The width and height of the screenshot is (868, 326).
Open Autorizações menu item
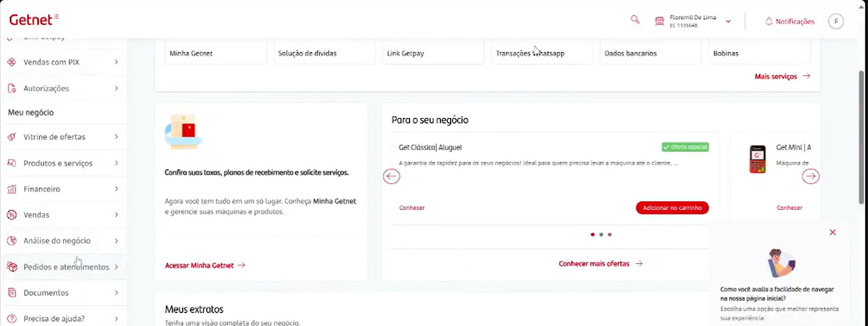(64, 88)
